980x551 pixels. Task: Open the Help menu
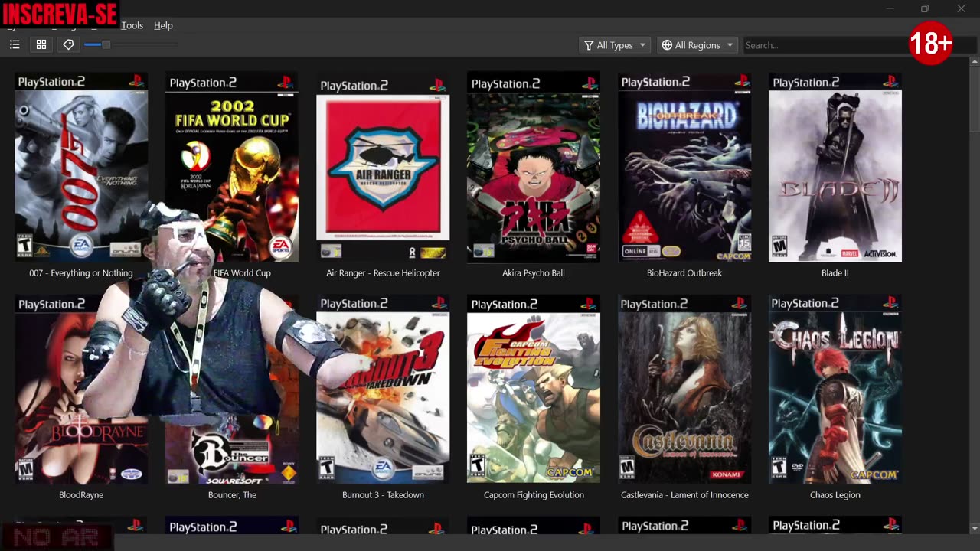point(163,25)
